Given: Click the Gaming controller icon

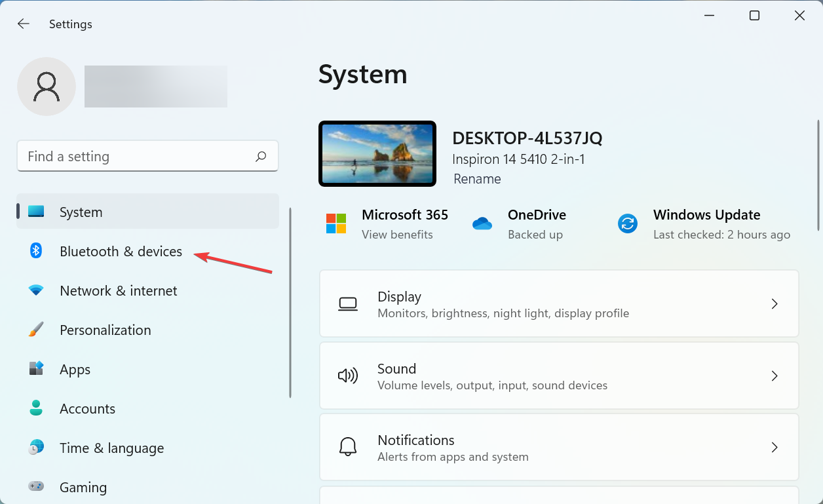Looking at the screenshot, I should click(x=36, y=486).
